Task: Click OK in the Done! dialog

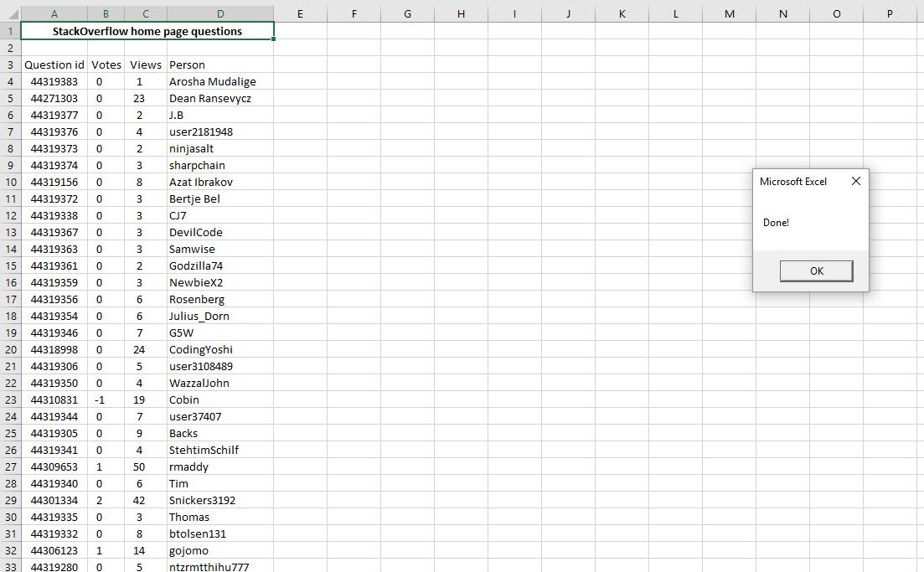Action: (816, 271)
